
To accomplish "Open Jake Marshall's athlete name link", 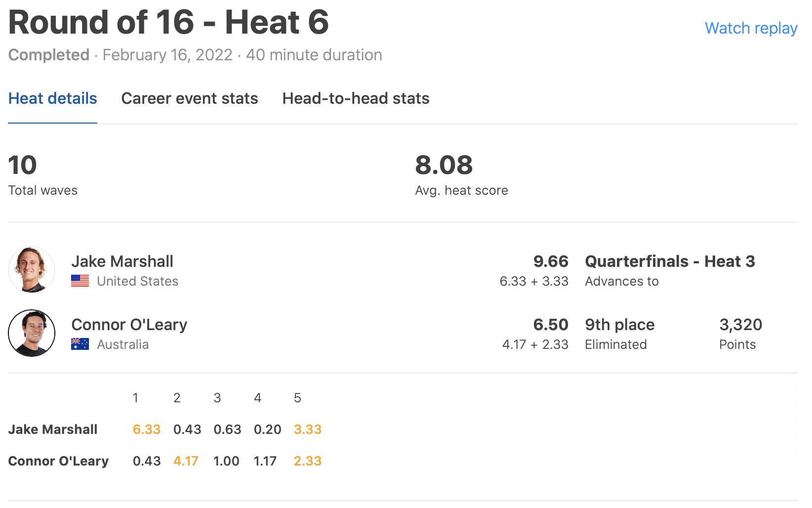I will tap(122, 261).
